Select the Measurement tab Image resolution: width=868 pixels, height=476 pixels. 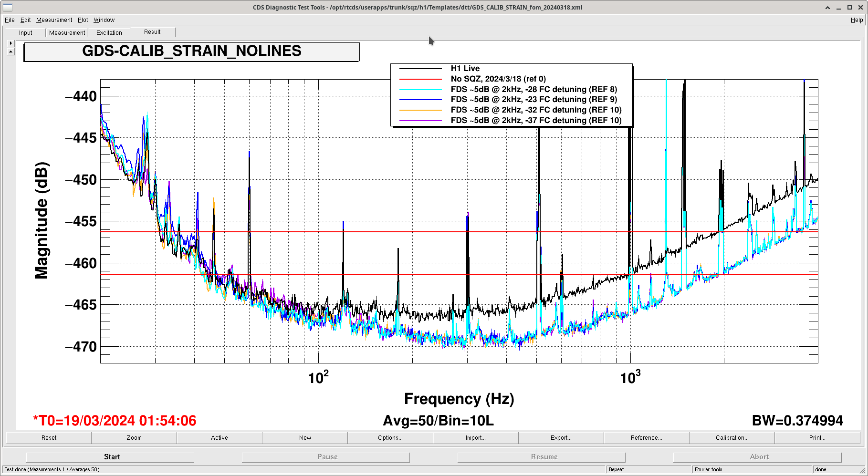point(67,33)
